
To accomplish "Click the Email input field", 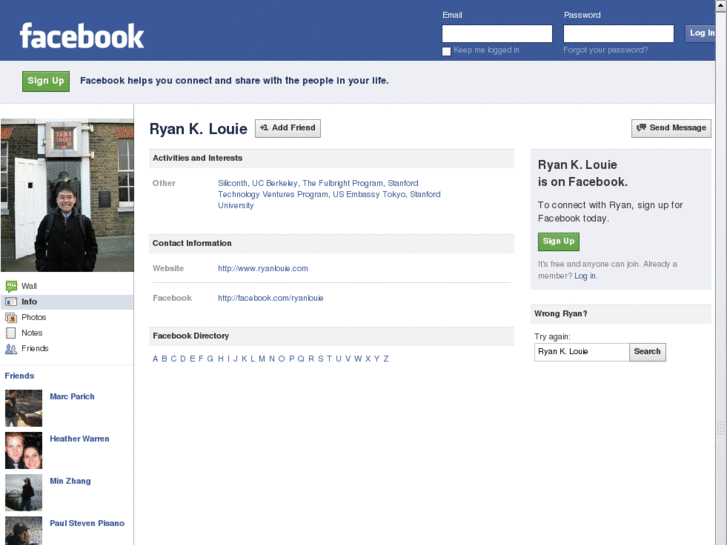I will [497, 33].
